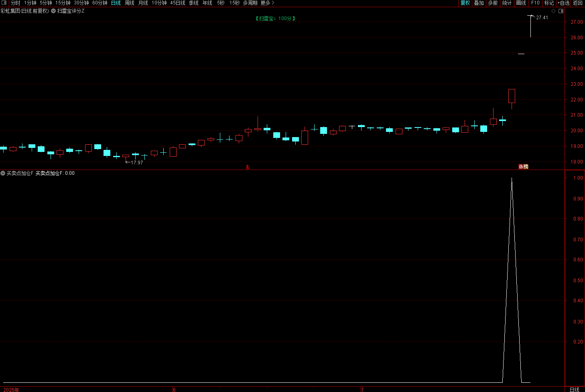Select the 日线 daily period

point(116,3)
